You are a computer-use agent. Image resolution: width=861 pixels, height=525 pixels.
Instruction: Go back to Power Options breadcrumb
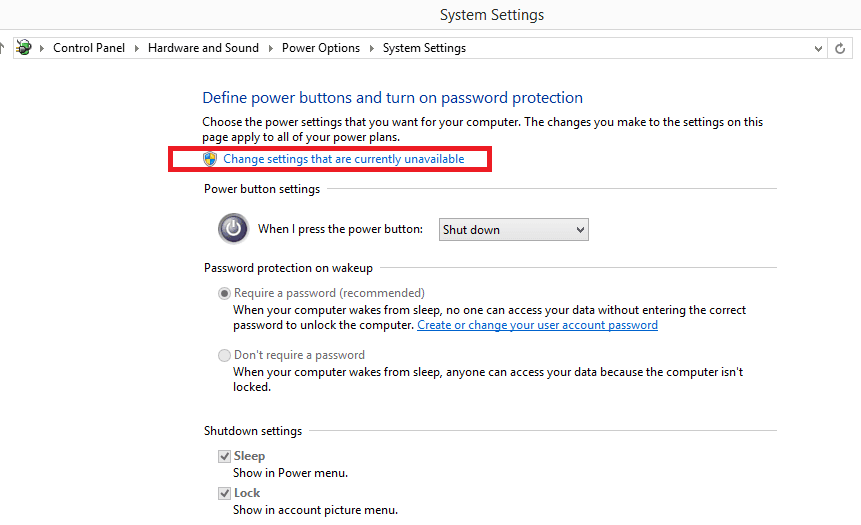tap(320, 48)
